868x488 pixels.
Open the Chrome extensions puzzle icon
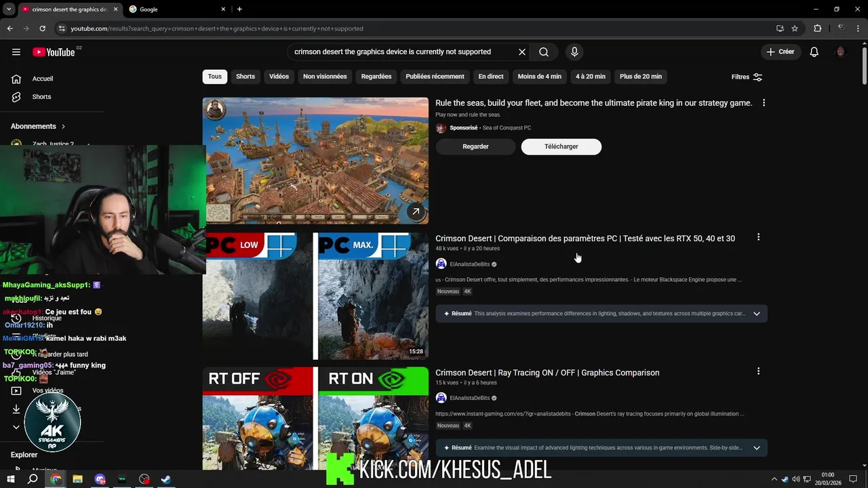817,28
